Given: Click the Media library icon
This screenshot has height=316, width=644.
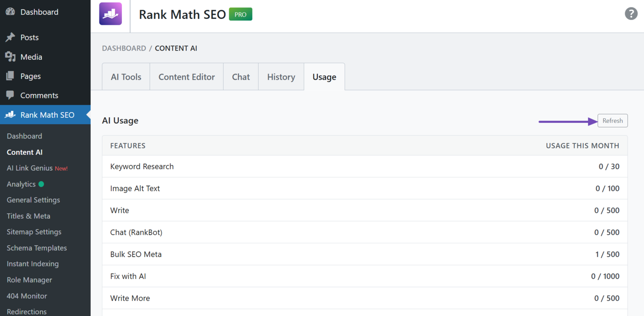Looking at the screenshot, I should click(10, 57).
